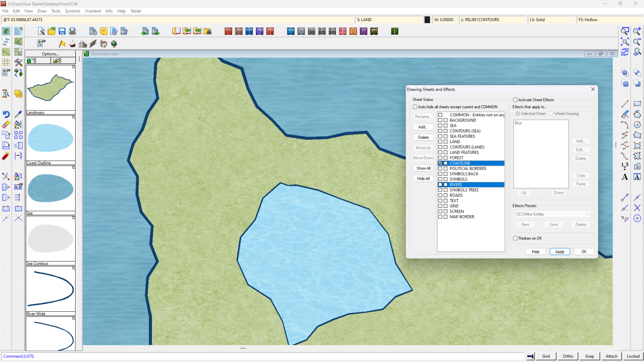Click the layer indicator L: RELIEF/CONTOURS
The image size is (644, 362).
[x=492, y=20]
